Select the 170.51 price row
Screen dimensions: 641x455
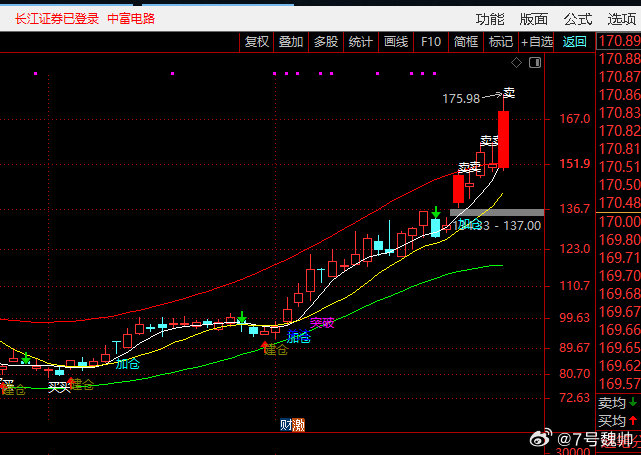[x=619, y=167]
